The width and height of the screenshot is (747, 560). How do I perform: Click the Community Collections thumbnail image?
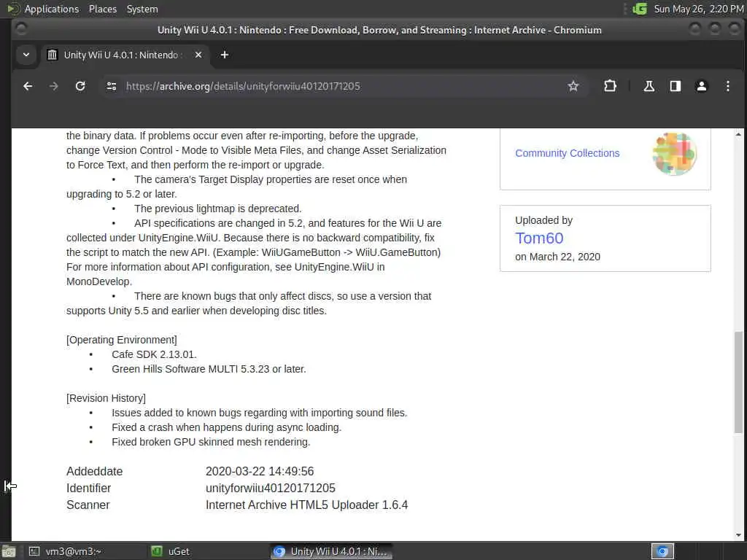click(x=674, y=154)
